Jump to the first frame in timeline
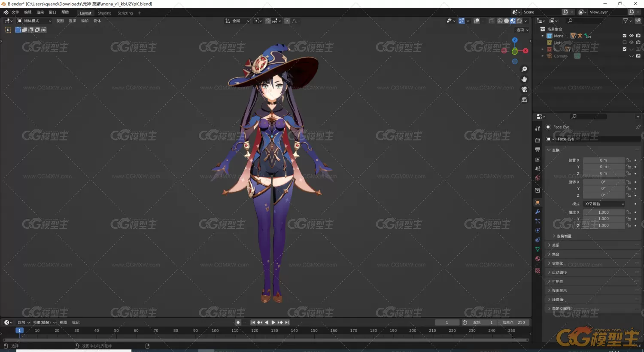 [253, 322]
